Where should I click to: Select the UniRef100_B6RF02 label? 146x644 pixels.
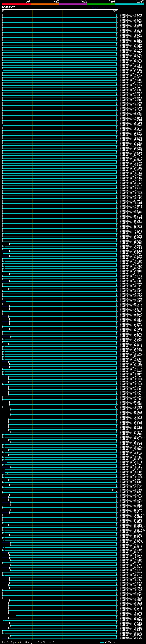[131, 55]
